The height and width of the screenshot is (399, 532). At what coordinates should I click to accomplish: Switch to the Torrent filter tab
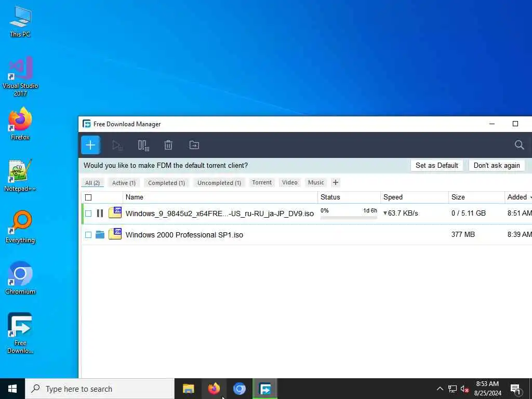click(262, 182)
